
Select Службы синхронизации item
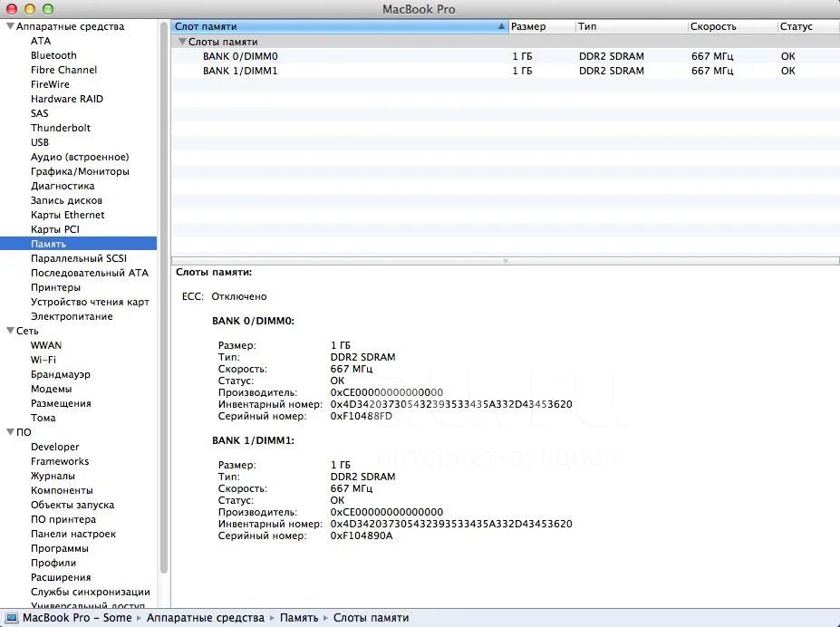pyautogui.click(x=91, y=591)
